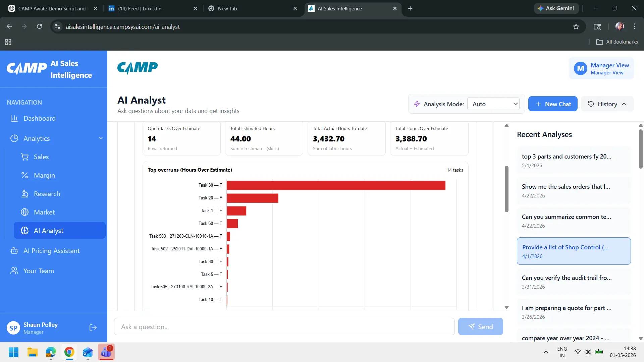Start a New Chat
The image size is (644, 362).
point(552,104)
